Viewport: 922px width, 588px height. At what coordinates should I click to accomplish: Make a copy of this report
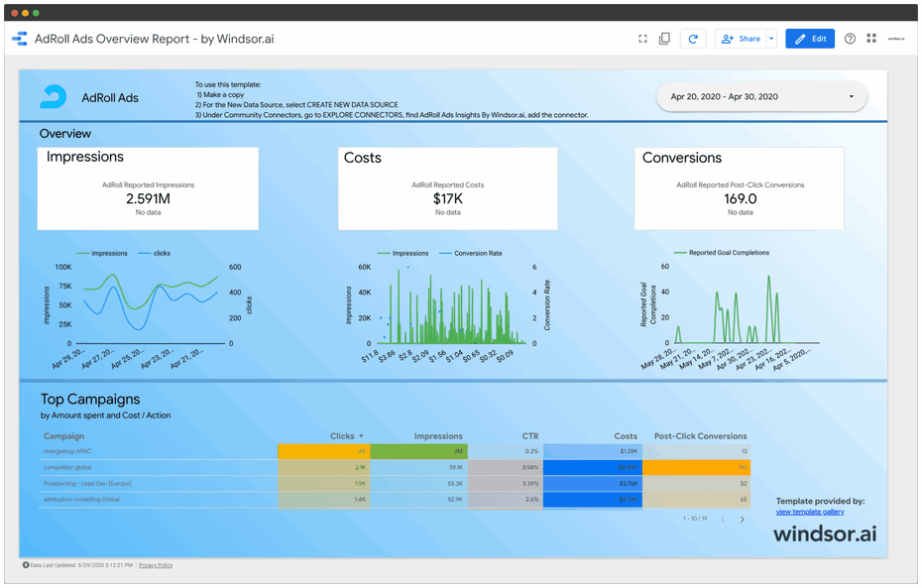(x=664, y=39)
